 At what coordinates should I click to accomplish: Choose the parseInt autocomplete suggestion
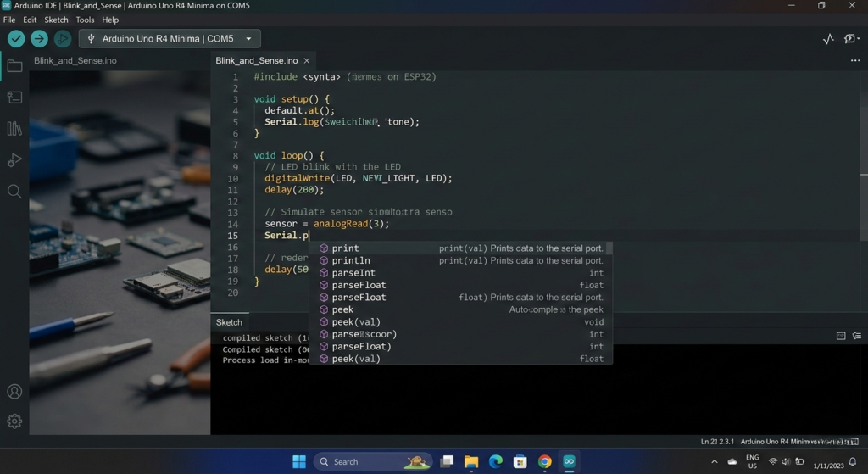coord(353,273)
